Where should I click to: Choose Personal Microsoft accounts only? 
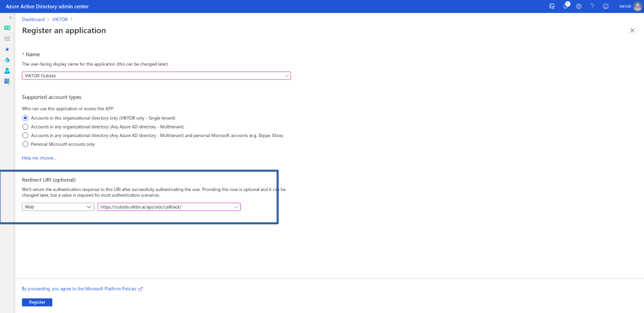pyautogui.click(x=25, y=144)
